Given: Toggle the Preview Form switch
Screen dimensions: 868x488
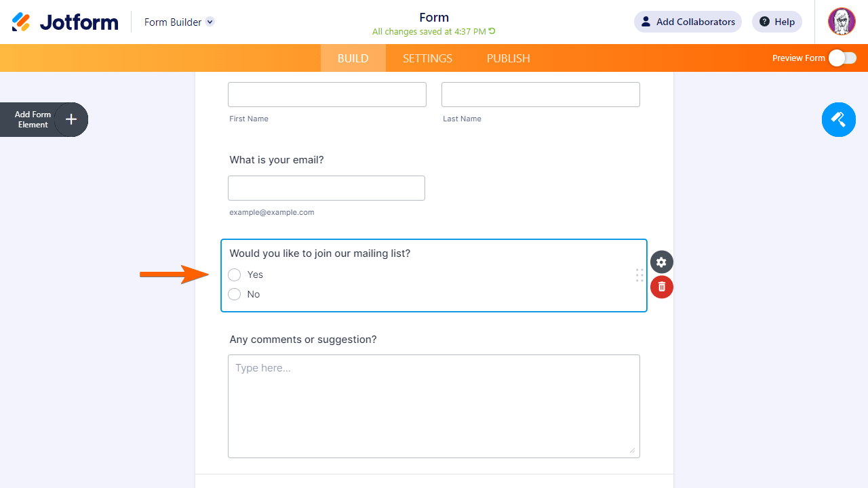Looking at the screenshot, I should click(842, 58).
